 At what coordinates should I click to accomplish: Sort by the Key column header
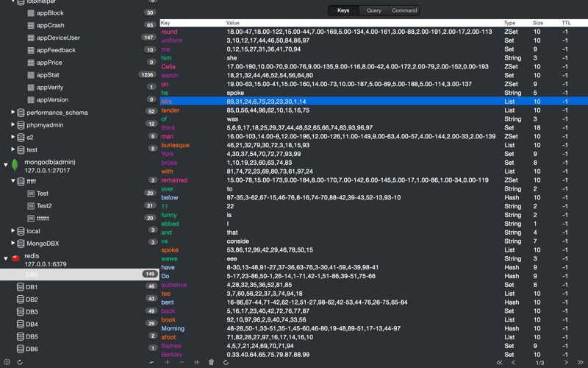tap(193, 23)
